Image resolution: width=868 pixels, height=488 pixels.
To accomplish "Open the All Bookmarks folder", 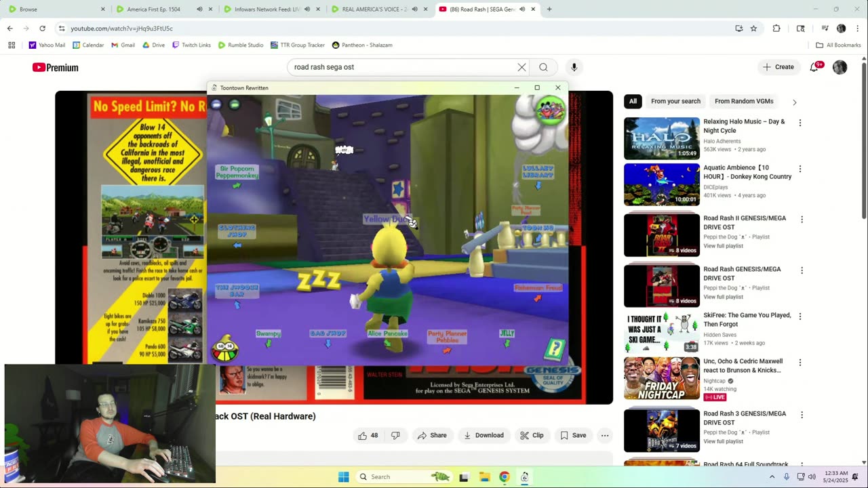I will pyautogui.click(x=838, y=45).
